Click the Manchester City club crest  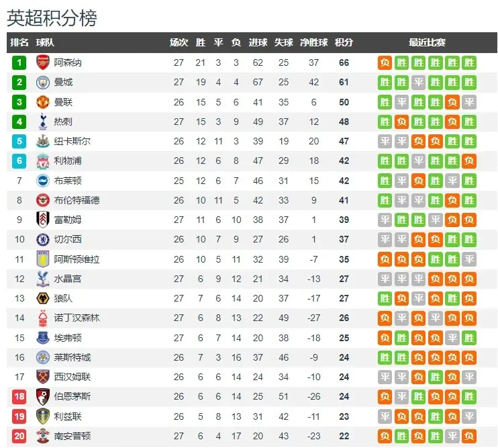pyautogui.click(x=42, y=83)
